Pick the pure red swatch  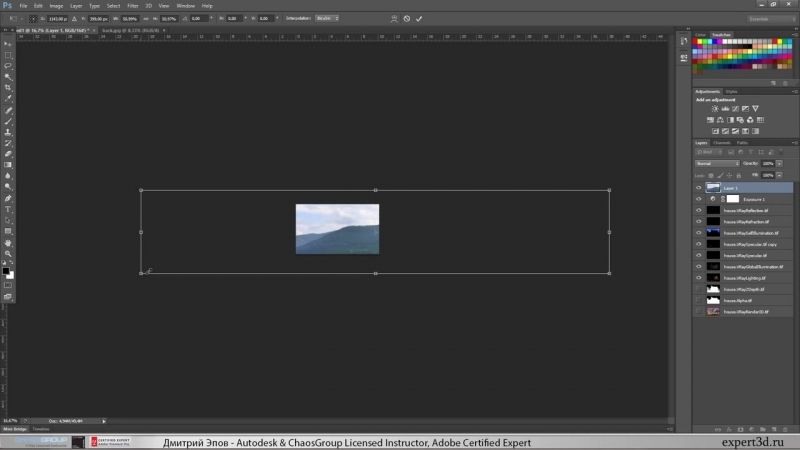tap(695, 41)
